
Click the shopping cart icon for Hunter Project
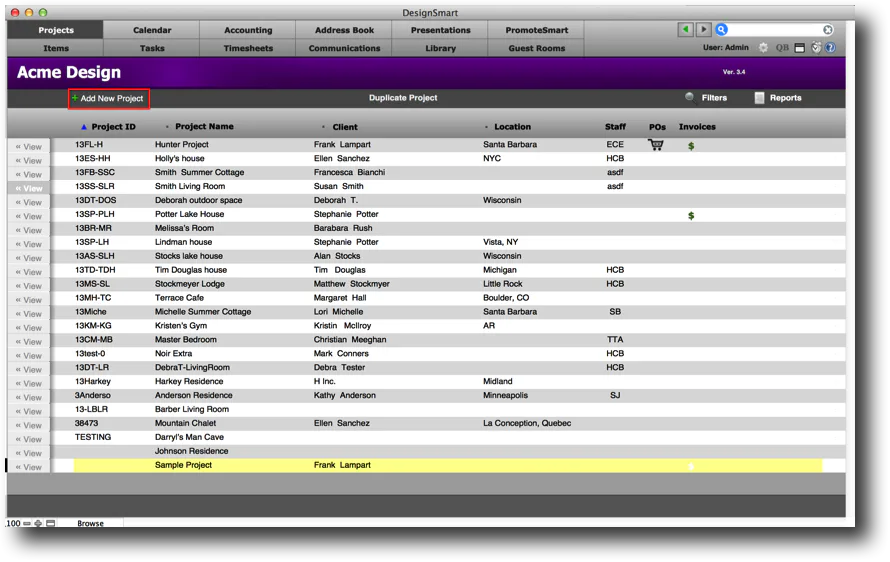[656, 145]
